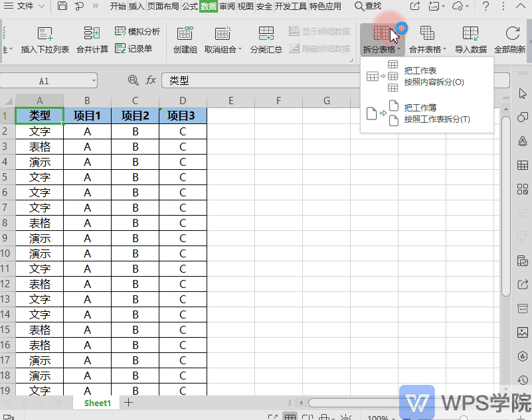Click the four-squares apps icon in sidebar

click(x=523, y=189)
